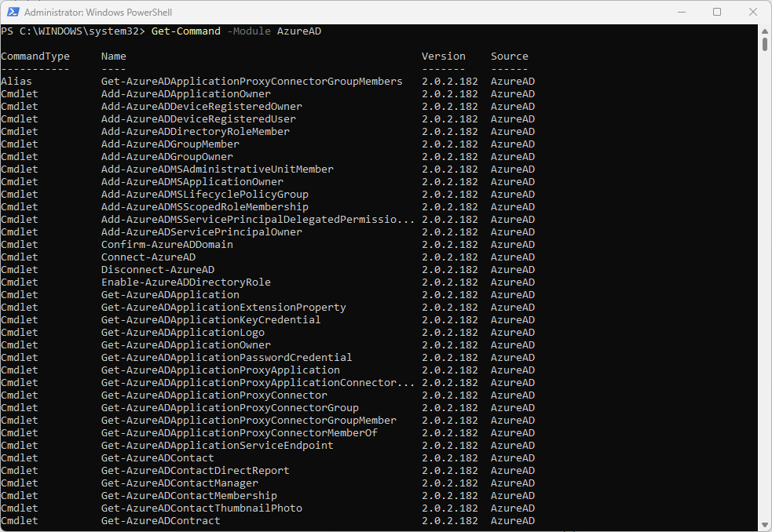Click 'Add-AzureADMSScopedRoleMembership' cmdlet name
772x532 pixels.
(205, 206)
